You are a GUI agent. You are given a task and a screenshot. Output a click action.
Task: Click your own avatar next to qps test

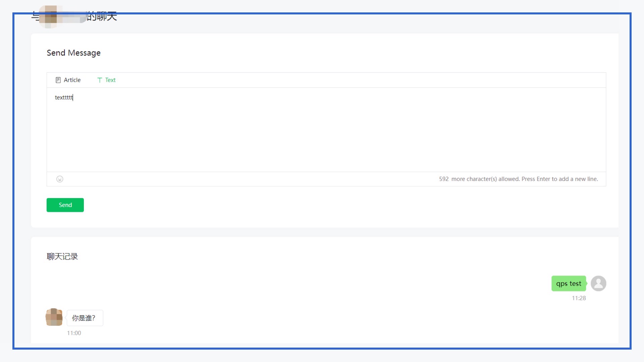(599, 283)
